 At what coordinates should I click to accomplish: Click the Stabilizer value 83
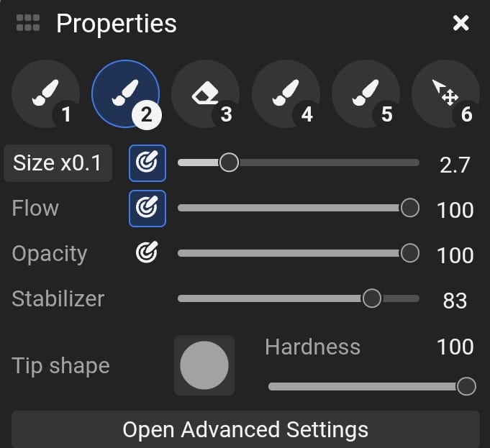455,301
